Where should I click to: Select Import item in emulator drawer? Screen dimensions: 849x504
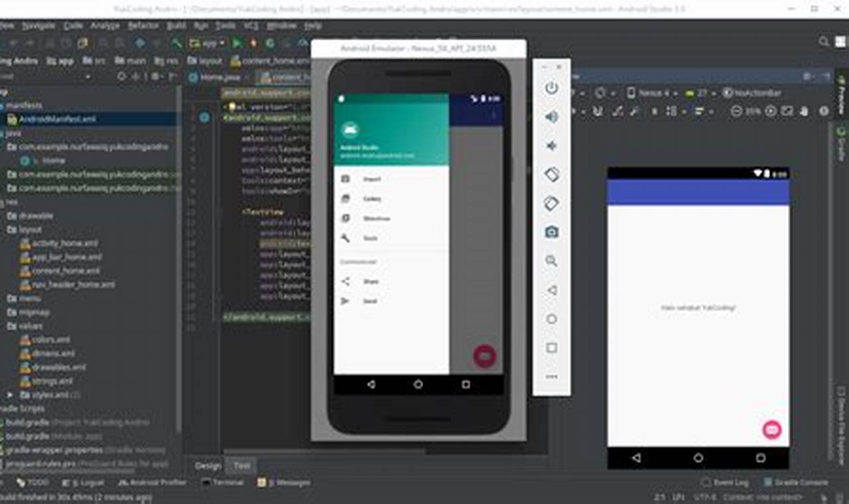pyautogui.click(x=391, y=179)
